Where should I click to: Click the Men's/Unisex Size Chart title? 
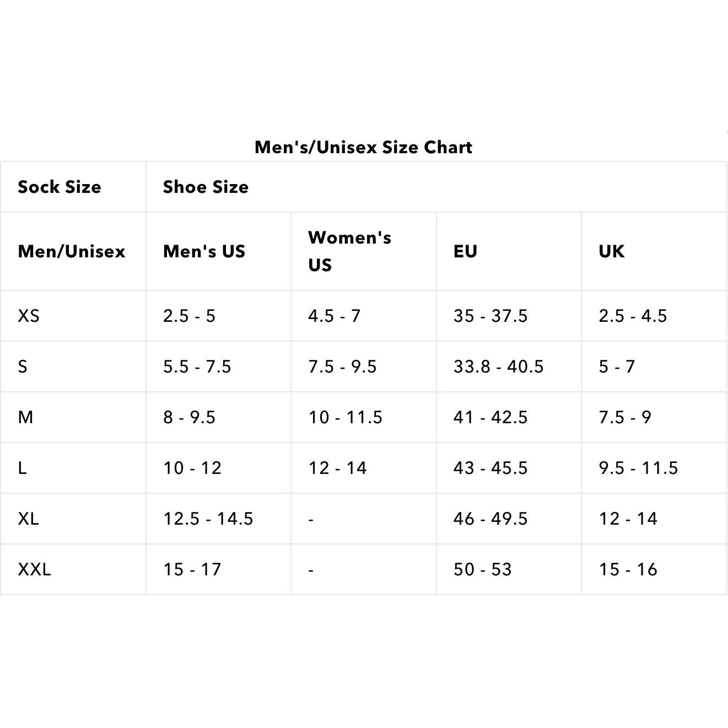pyautogui.click(x=363, y=147)
